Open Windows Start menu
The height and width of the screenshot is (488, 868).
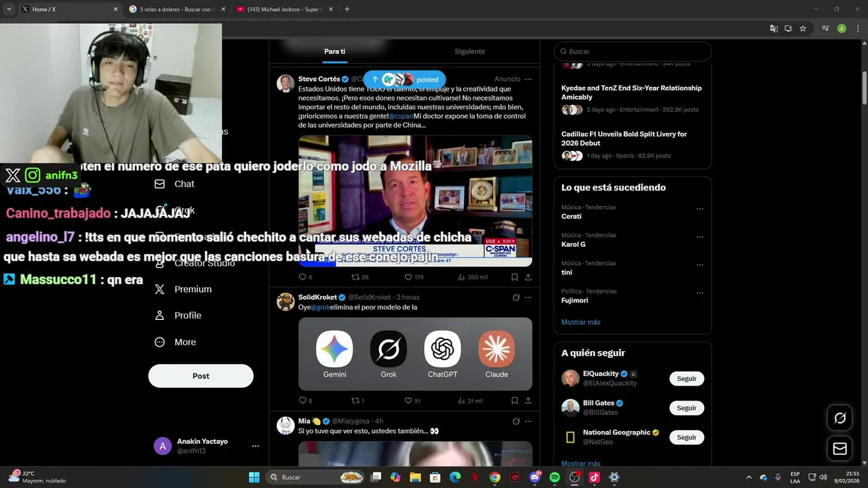click(x=254, y=477)
